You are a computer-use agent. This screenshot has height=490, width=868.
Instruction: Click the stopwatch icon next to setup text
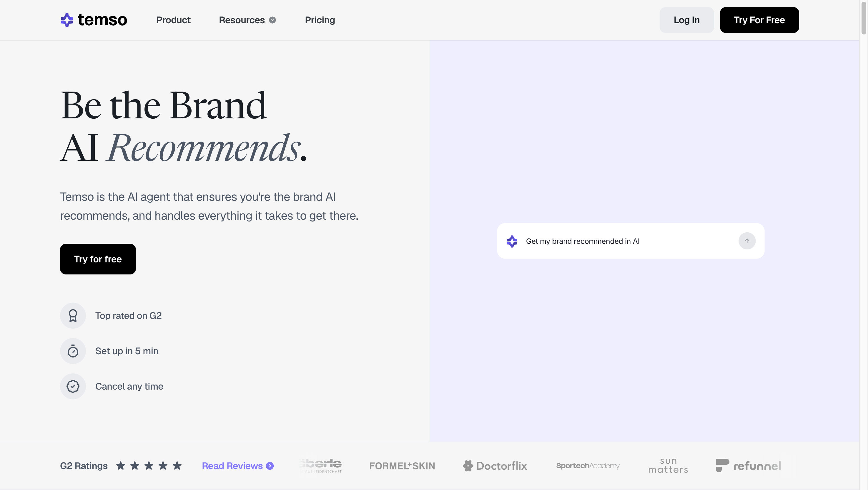coord(73,351)
